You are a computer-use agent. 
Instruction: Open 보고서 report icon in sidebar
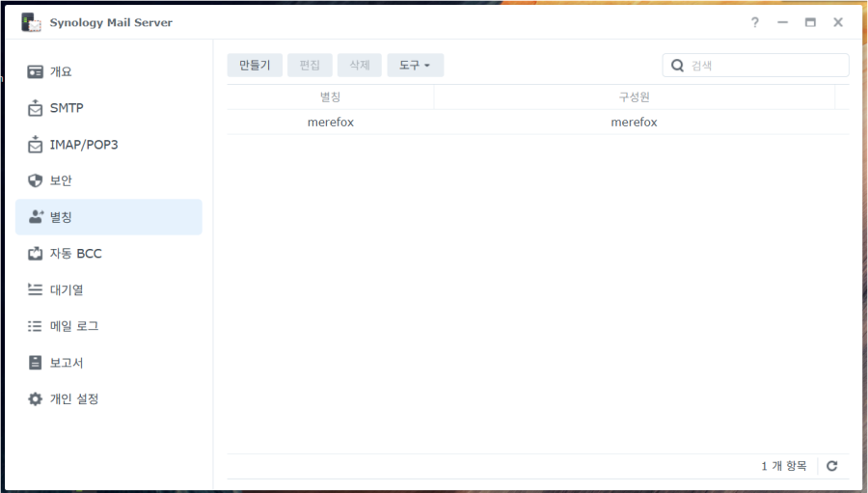point(36,363)
